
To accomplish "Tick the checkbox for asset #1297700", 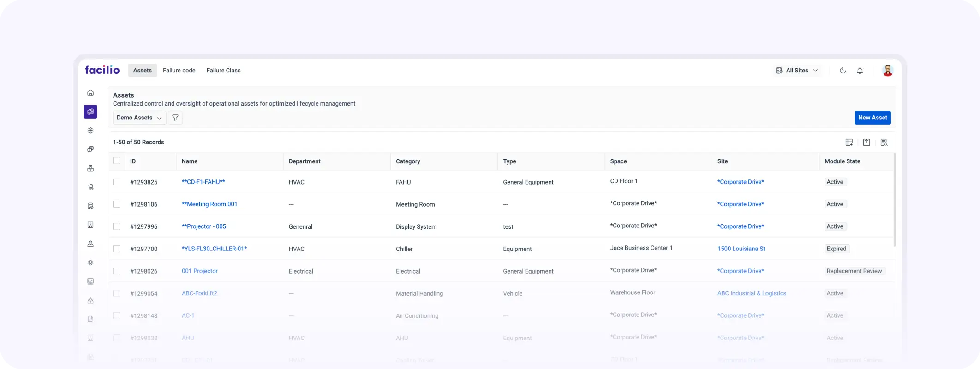I will pyautogui.click(x=116, y=249).
